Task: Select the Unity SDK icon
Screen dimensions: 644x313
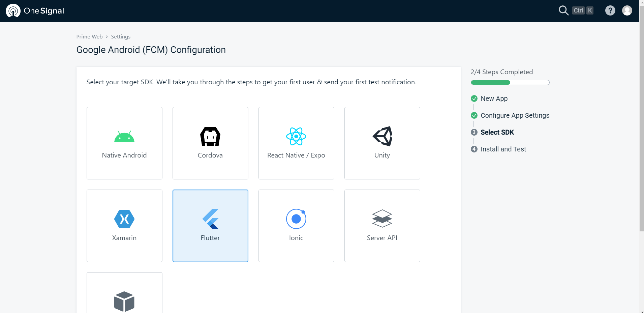Action: [x=382, y=137]
